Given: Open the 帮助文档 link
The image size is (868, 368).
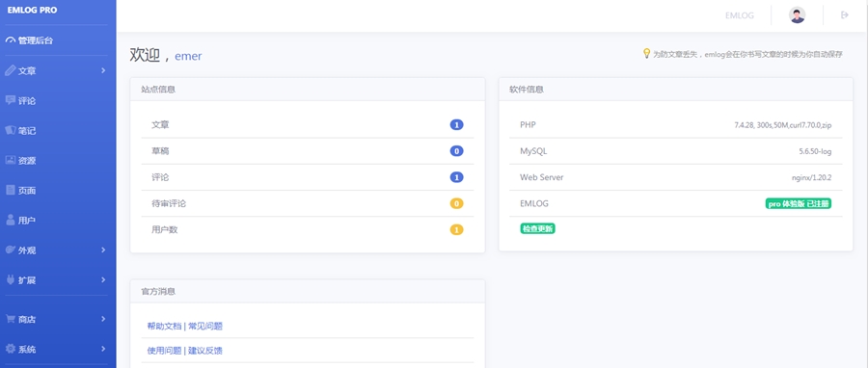Looking at the screenshot, I should pyautogui.click(x=164, y=326).
